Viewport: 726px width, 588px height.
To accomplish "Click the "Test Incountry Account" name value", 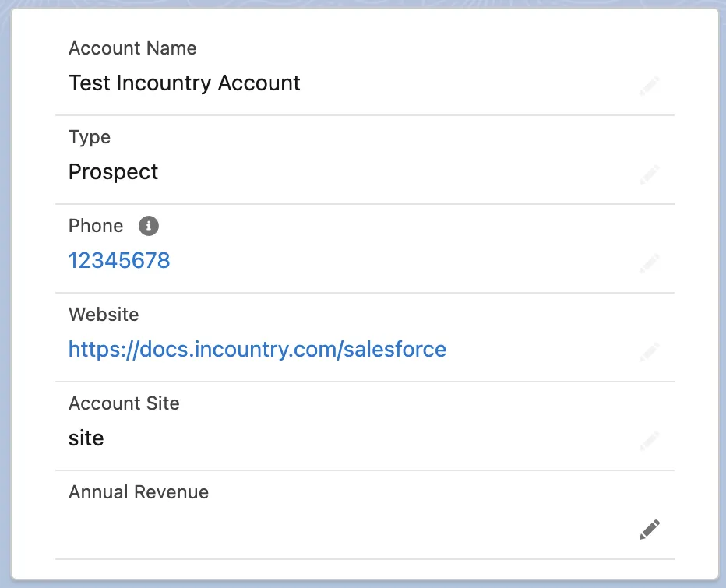I will tap(185, 83).
